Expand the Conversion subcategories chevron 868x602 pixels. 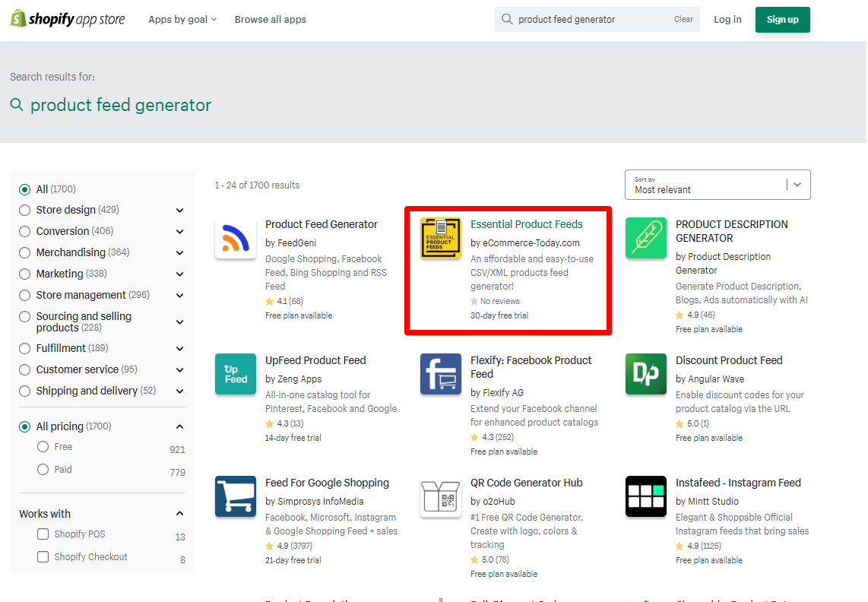179,232
